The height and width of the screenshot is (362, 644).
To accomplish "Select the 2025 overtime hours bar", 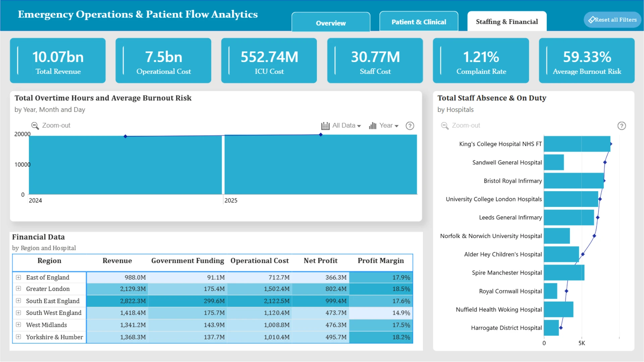I will (321, 165).
